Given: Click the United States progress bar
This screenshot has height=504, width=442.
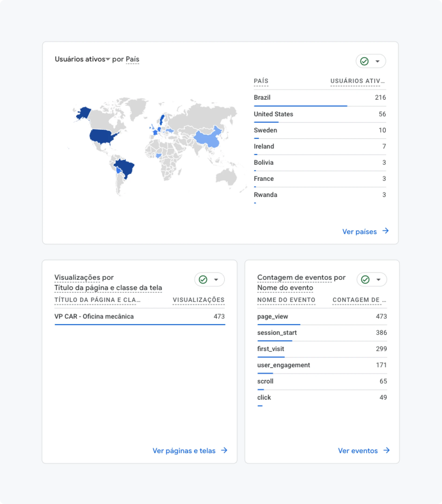Looking at the screenshot, I should (266, 122).
